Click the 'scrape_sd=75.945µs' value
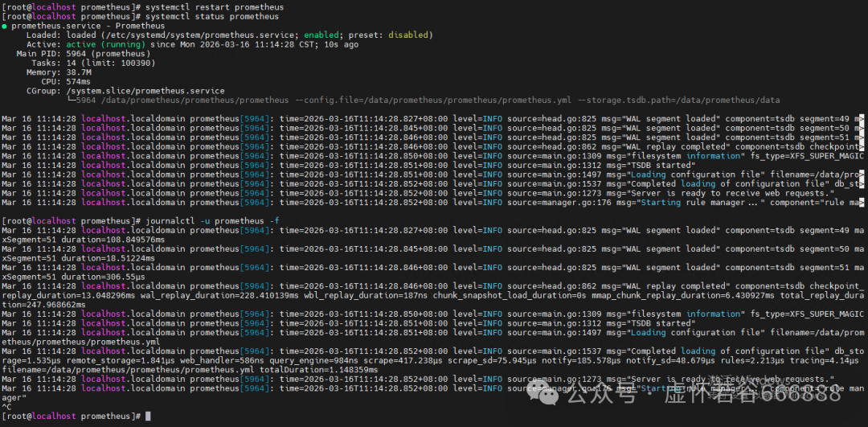The width and height of the screenshot is (868, 427). tap(492, 360)
